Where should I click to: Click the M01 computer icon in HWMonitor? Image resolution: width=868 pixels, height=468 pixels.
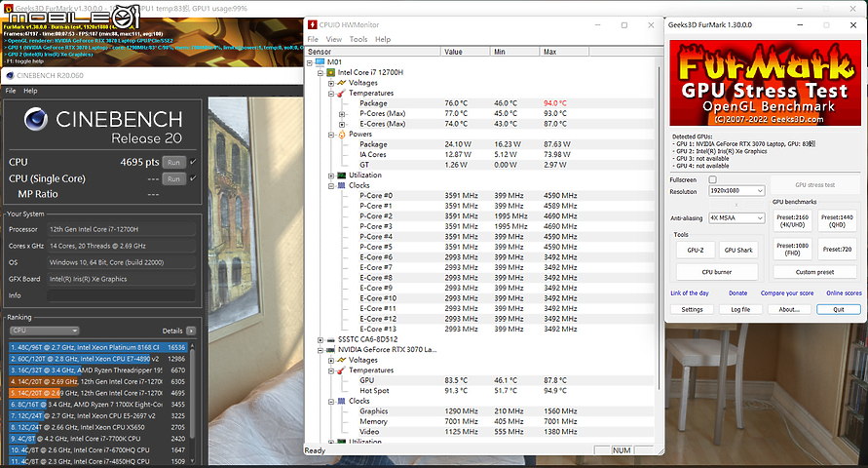click(320, 62)
